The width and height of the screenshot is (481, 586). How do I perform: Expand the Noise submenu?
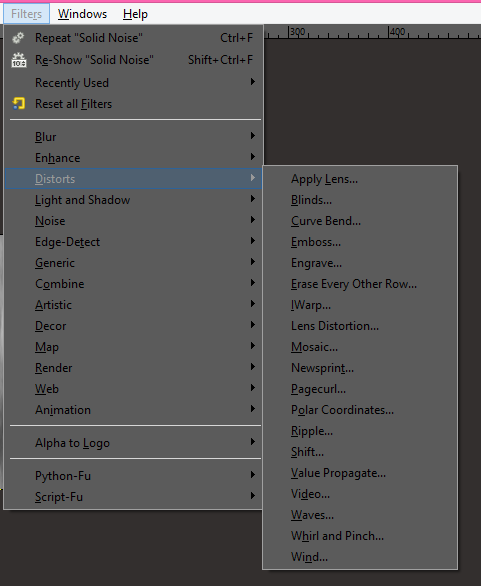pyautogui.click(x=133, y=220)
